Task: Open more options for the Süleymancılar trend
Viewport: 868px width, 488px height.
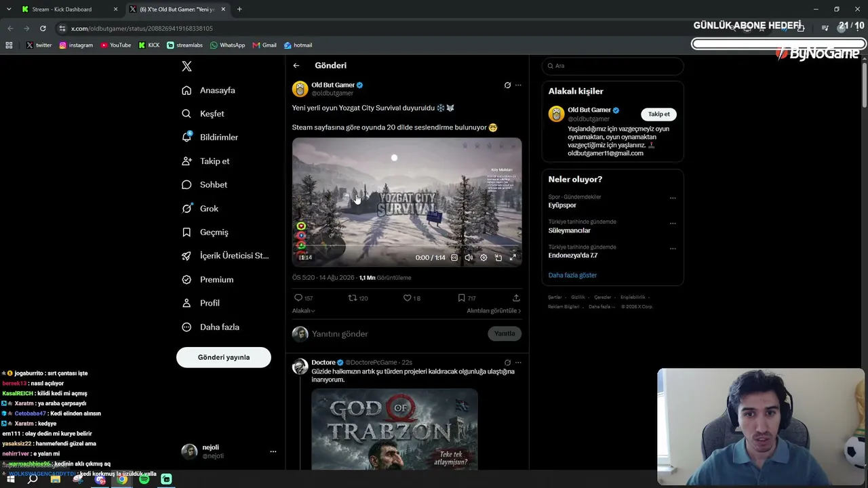Action: click(673, 223)
